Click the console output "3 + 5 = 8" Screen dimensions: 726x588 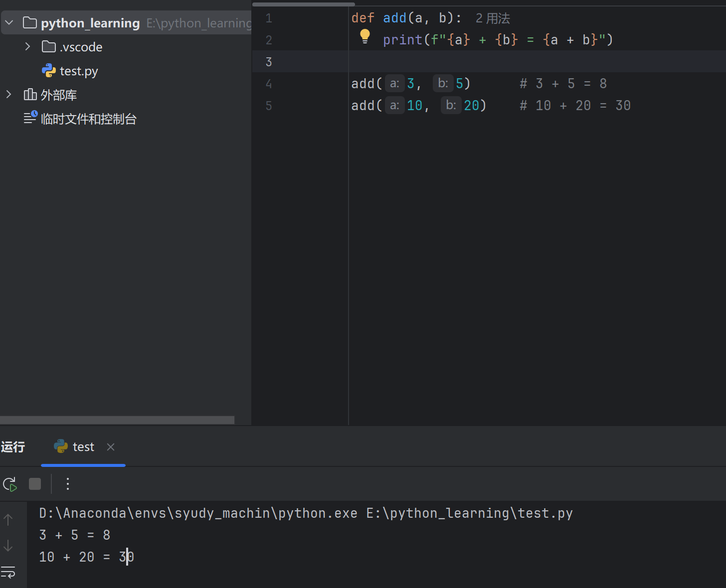[75, 535]
